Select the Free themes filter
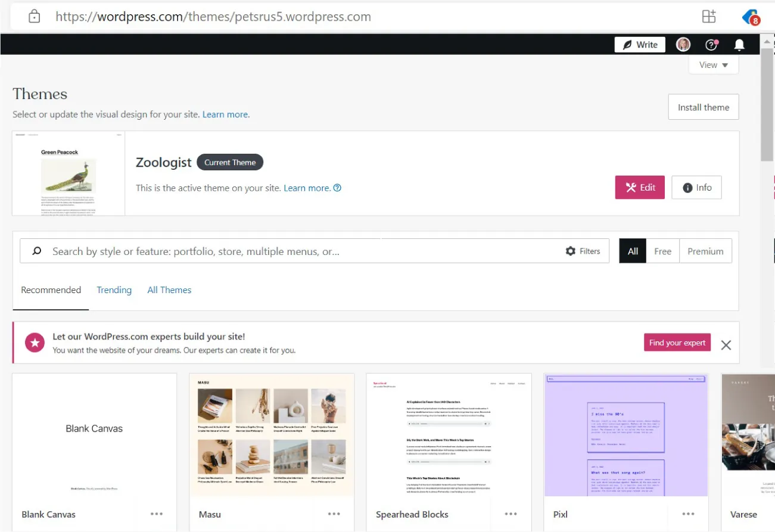This screenshot has height=532, width=775. [662, 251]
